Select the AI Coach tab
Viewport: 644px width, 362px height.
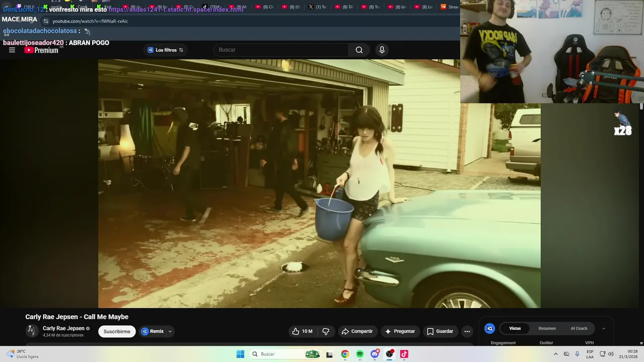click(579, 328)
